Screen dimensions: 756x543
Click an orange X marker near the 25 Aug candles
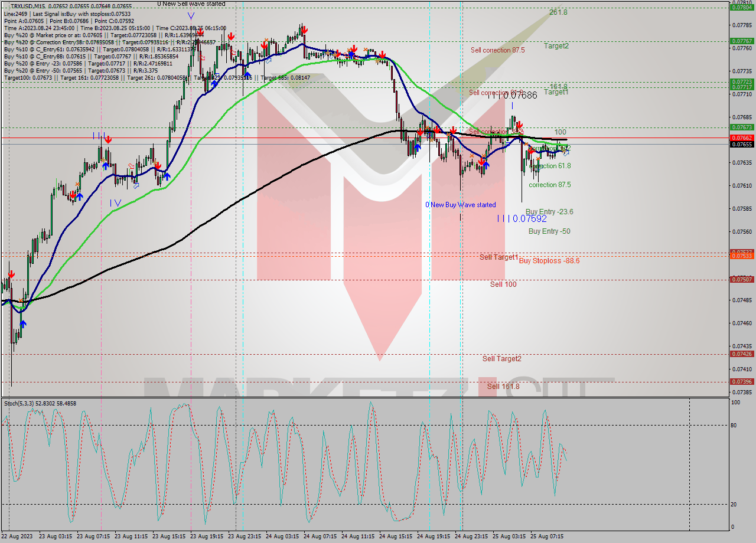[x=526, y=144]
